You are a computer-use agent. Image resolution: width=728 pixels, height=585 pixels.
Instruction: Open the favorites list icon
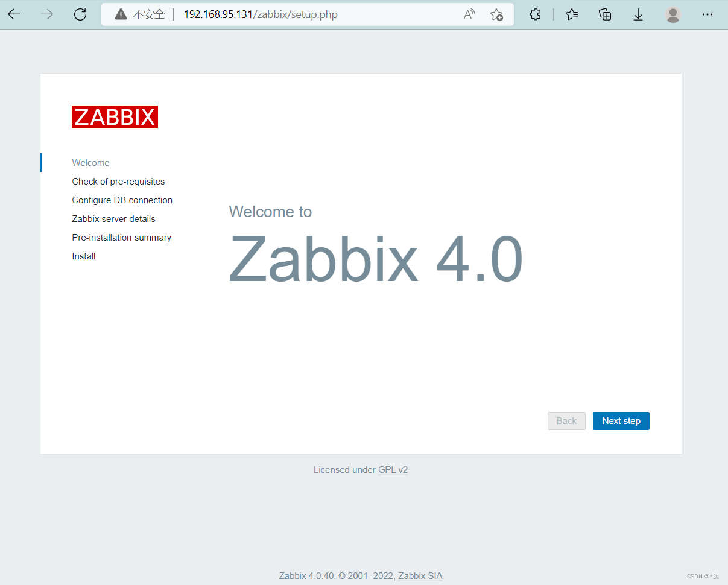click(x=572, y=14)
